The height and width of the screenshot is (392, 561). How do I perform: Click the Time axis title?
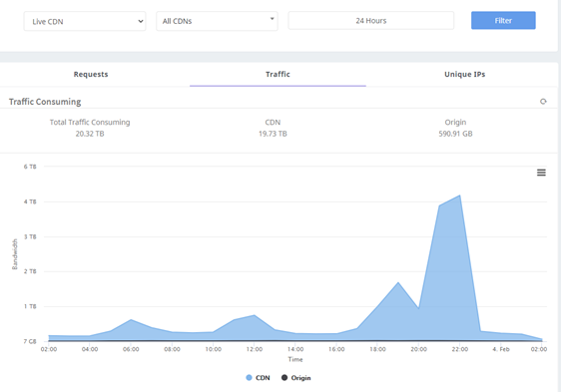pyautogui.click(x=295, y=359)
